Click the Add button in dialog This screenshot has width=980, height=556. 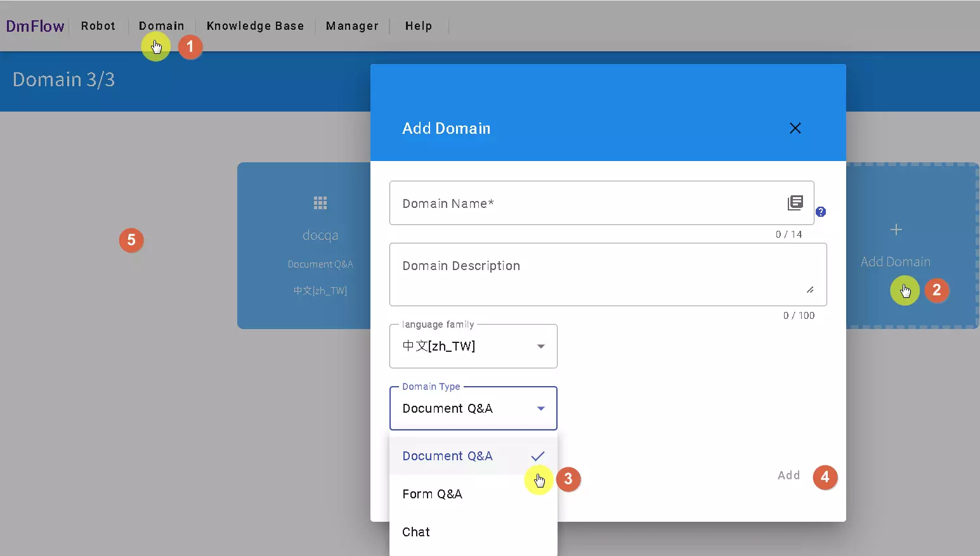(x=788, y=475)
